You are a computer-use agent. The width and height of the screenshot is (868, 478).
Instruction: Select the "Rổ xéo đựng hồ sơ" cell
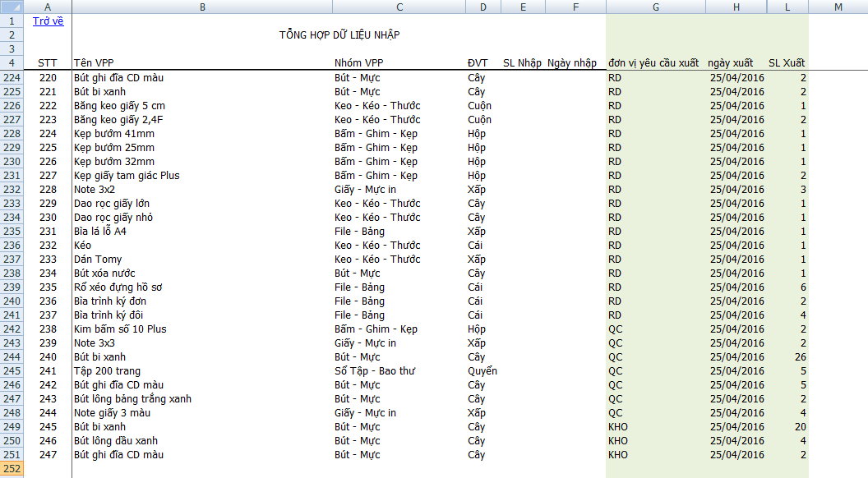(118, 287)
